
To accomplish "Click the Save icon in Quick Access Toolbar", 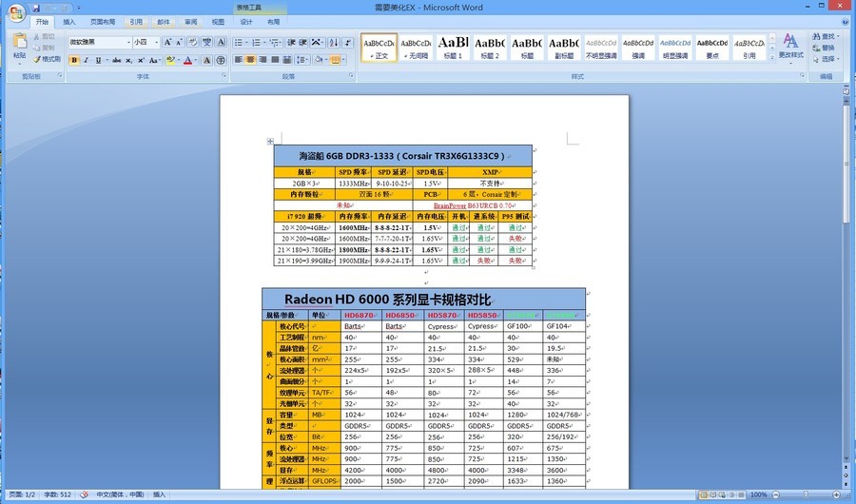I will point(36,8).
